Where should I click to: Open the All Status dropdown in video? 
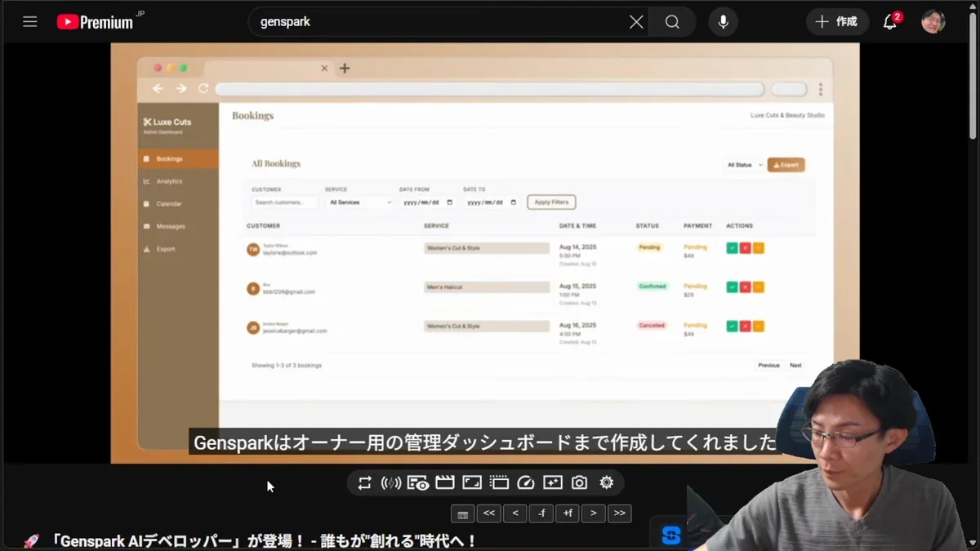(744, 165)
